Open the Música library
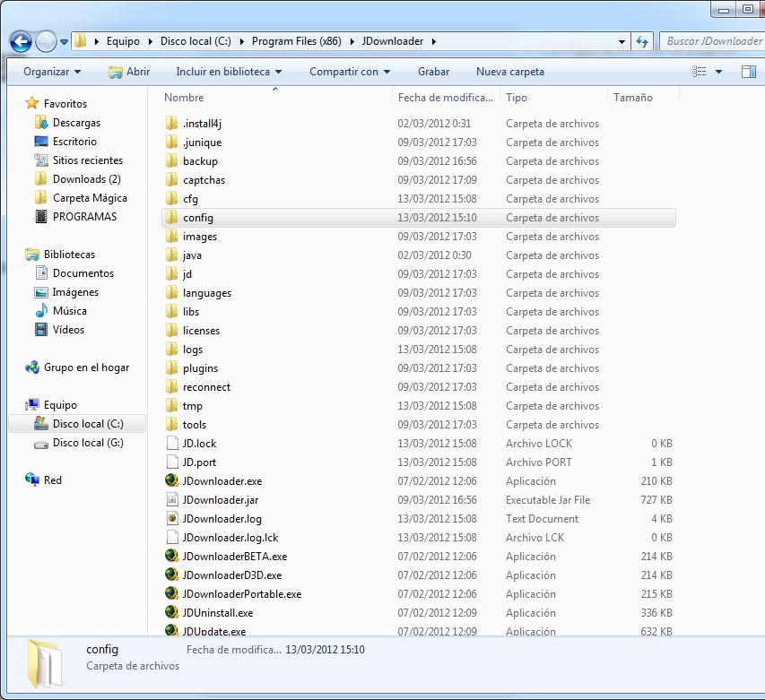Viewport: 765px width, 700px height. click(70, 310)
